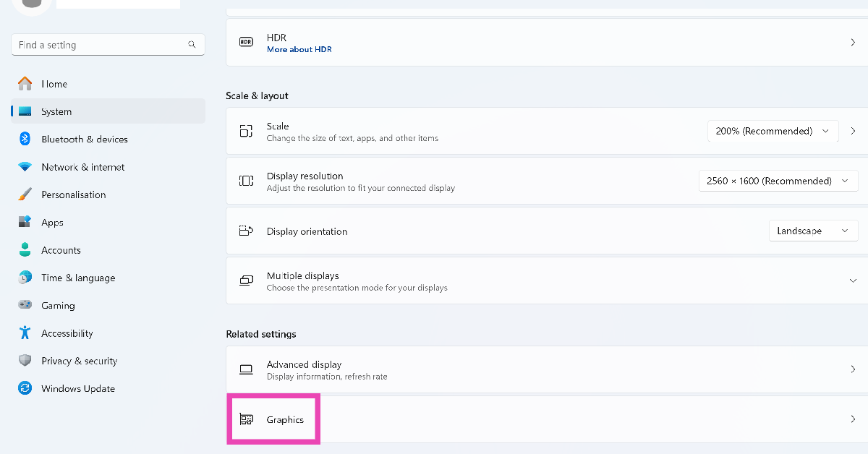
Task: Click the Network & internet Wi-Fi icon
Action: pos(25,167)
